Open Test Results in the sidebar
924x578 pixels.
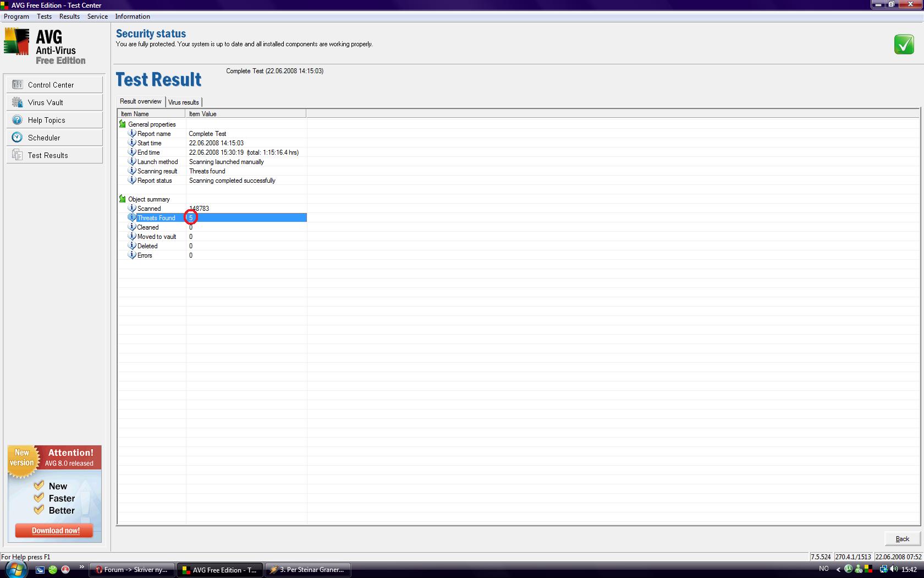(x=54, y=155)
